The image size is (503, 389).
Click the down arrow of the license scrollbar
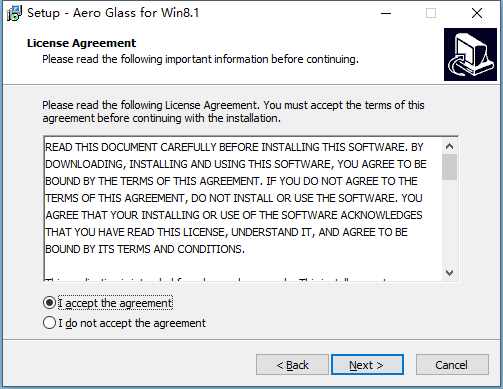pos(449,273)
